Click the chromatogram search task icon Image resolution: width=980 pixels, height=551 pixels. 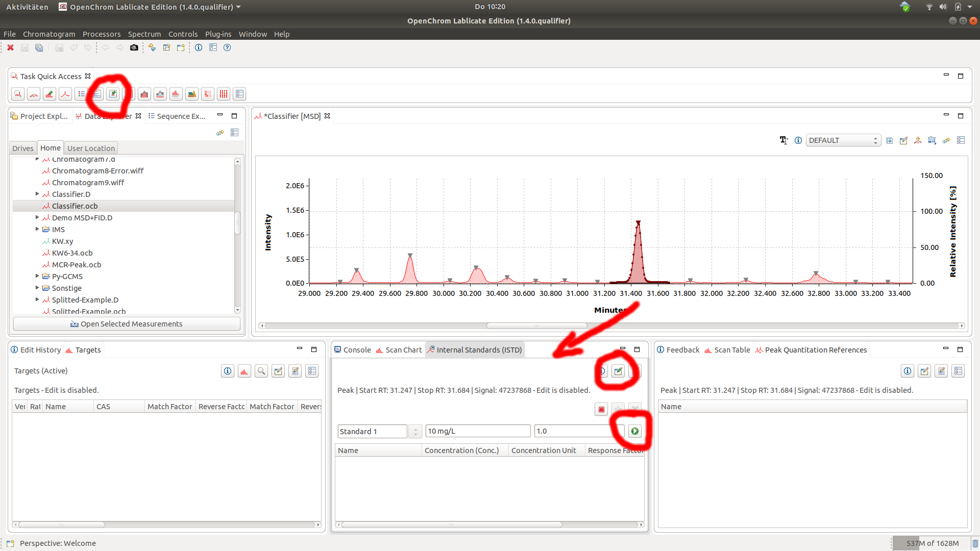coord(18,94)
